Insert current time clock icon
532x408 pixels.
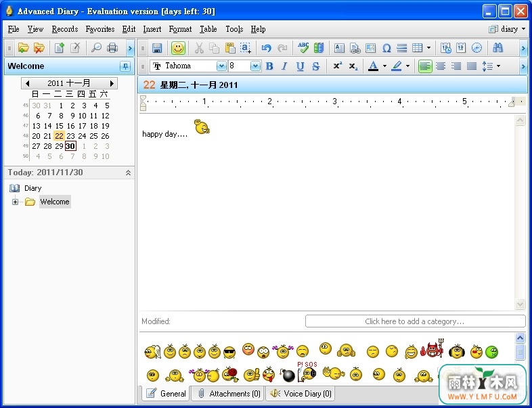476,48
